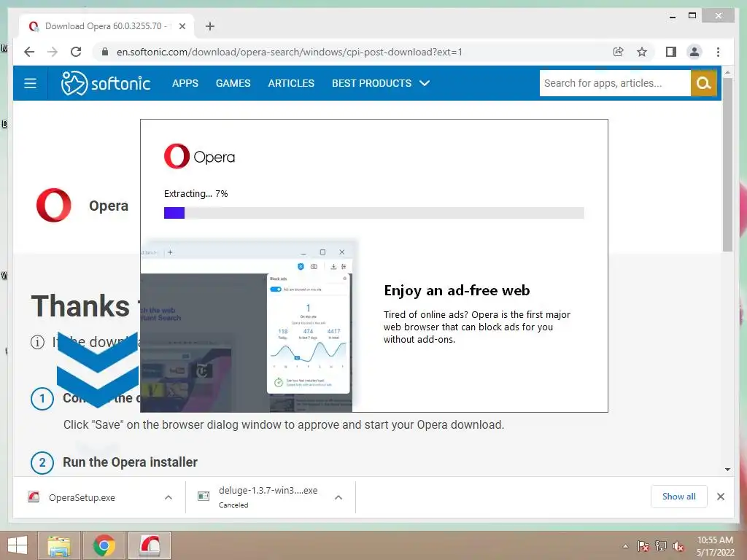Screen dimensions: 747x560
Task: Click the address bar URL
Action: tap(289, 52)
